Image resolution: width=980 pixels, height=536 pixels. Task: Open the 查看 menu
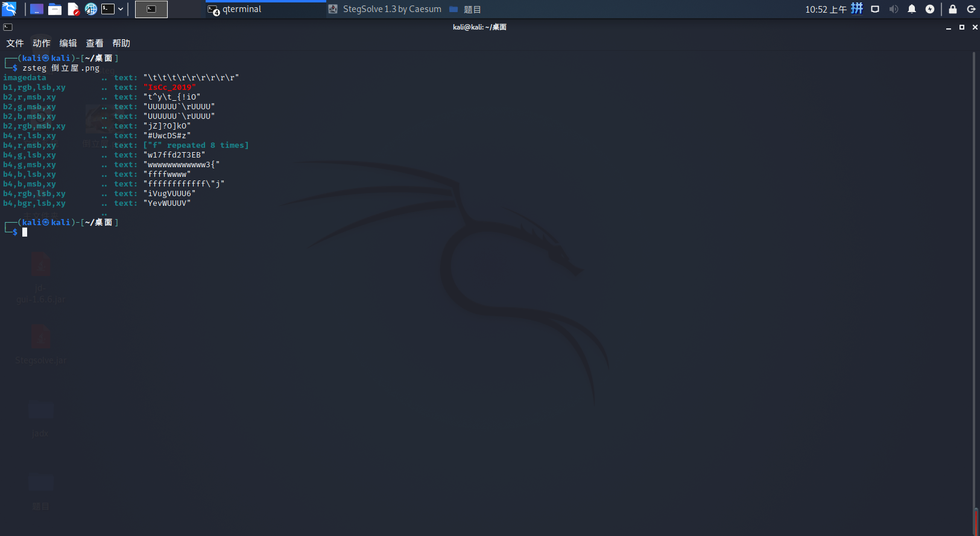(x=95, y=43)
